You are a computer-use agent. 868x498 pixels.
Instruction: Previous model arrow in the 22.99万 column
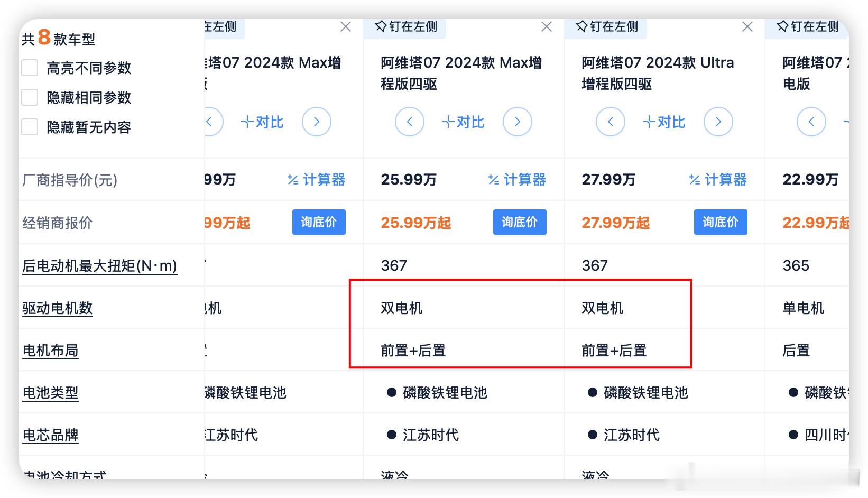[x=811, y=122]
